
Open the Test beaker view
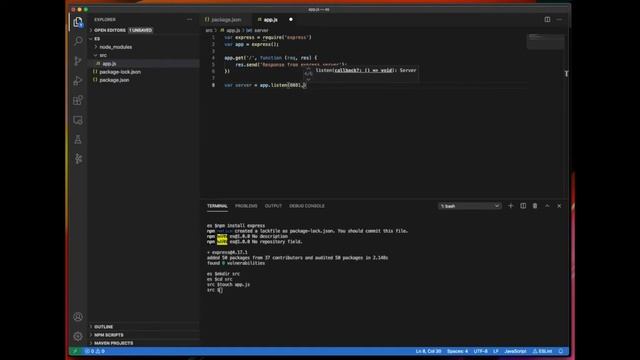click(x=78, y=140)
